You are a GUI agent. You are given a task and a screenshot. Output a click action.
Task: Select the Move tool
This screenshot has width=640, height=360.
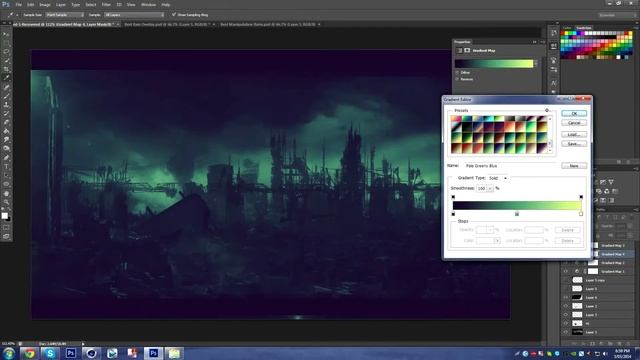[6, 35]
